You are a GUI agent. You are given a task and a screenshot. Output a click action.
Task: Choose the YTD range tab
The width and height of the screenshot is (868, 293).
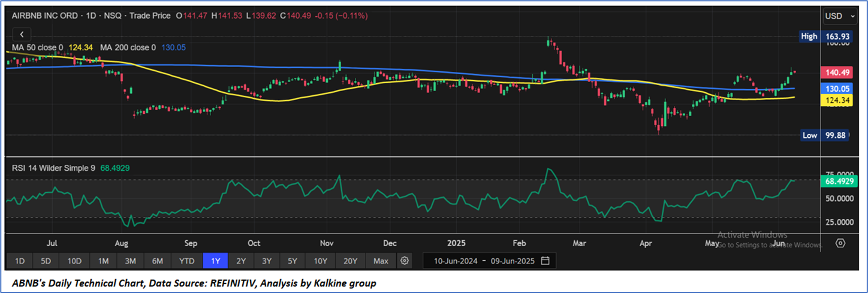tap(187, 261)
